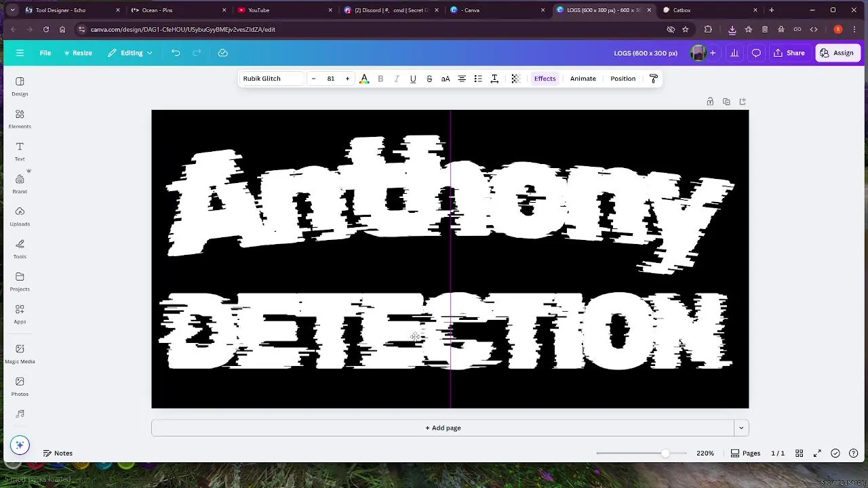Open the Effects tab in the text toolbar
Screen dimensions: 868x488
coord(545,79)
